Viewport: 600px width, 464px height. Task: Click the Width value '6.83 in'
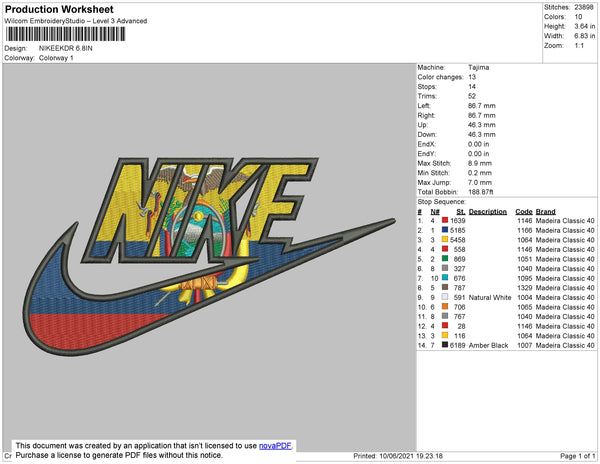coord(584,36)
